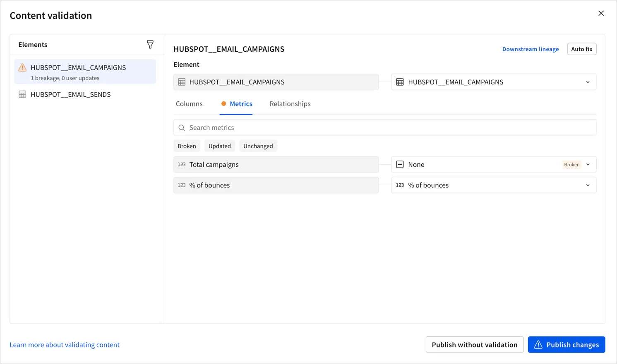The image size is (617, 364).
Task: Filter metrics by Unchanged
Action: click(x=258, y=146)
